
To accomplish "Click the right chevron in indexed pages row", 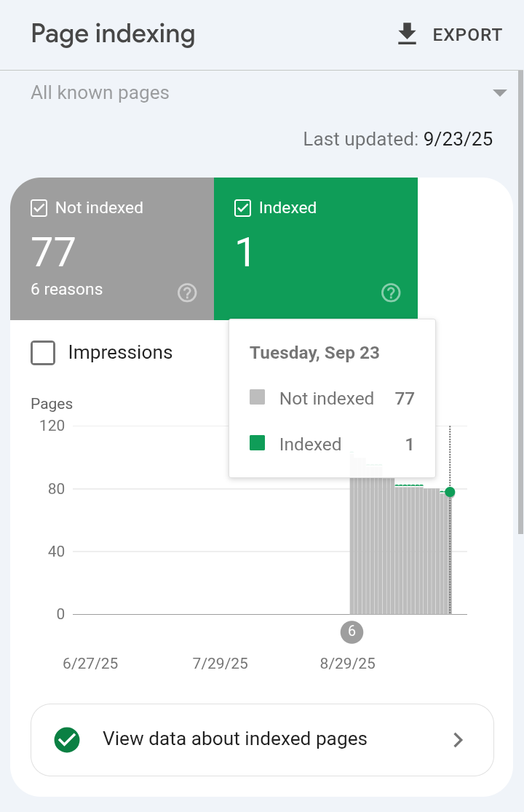I will click(458, 740).
